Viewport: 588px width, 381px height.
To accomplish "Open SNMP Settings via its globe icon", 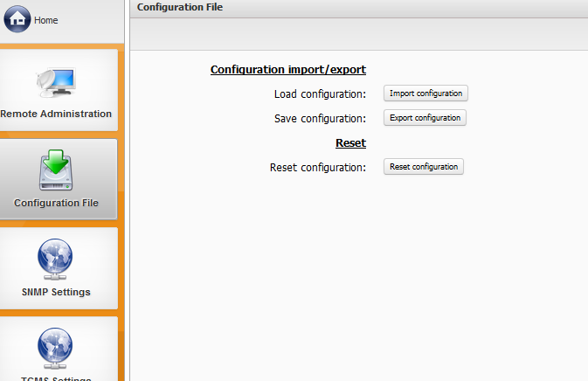I will tap(56, 260).
